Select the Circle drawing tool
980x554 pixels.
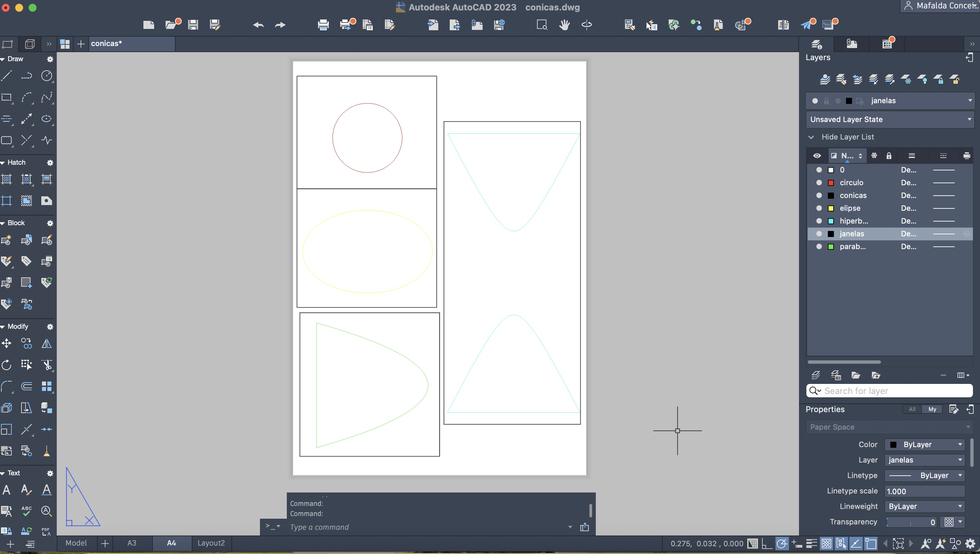[x=46, y=76]
